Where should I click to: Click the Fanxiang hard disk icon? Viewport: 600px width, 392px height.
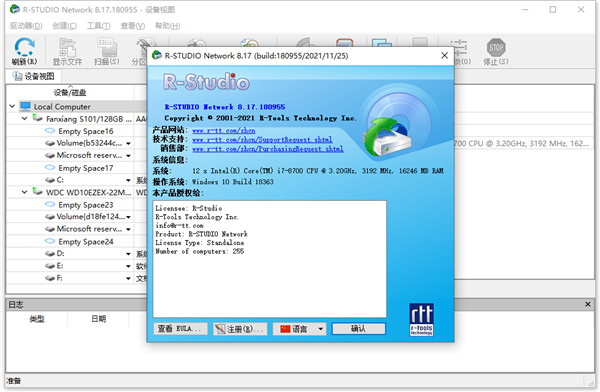(38, 118)
